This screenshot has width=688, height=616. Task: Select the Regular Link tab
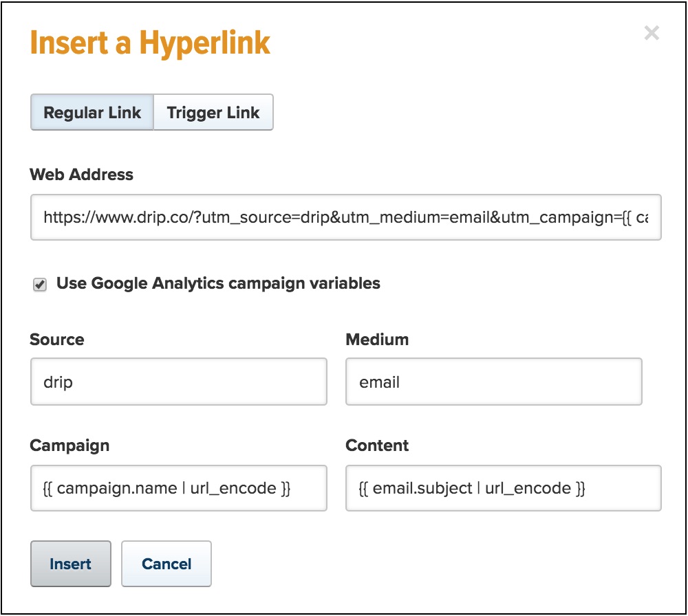click(92, 113)
